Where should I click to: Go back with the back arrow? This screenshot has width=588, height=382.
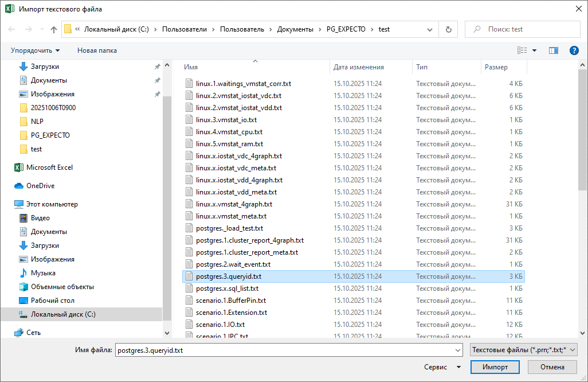11,29
